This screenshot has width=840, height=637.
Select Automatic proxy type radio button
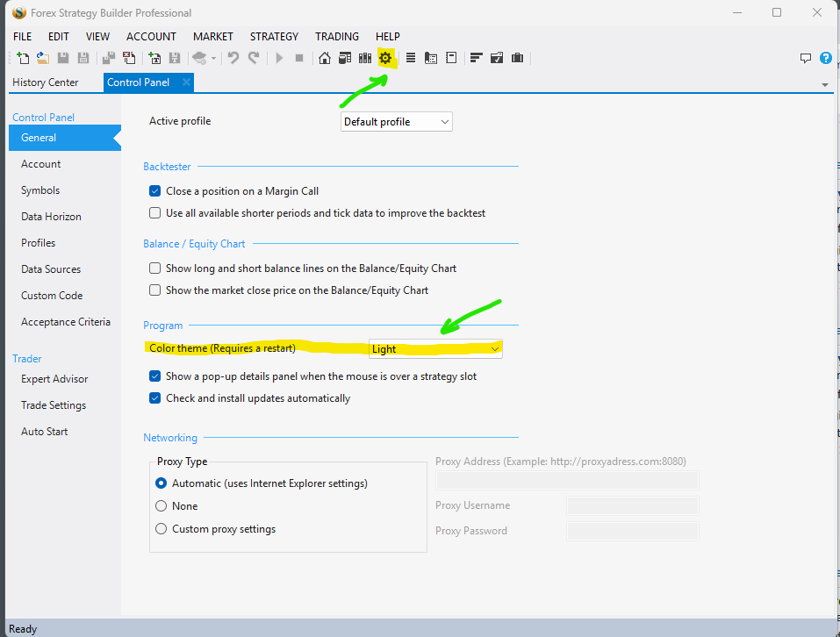point(161,483)
